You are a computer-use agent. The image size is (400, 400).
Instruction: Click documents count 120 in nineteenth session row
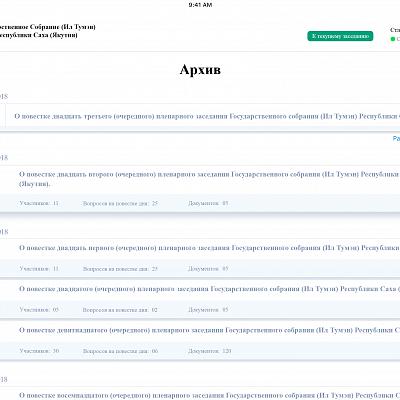(x=210, y=351)
